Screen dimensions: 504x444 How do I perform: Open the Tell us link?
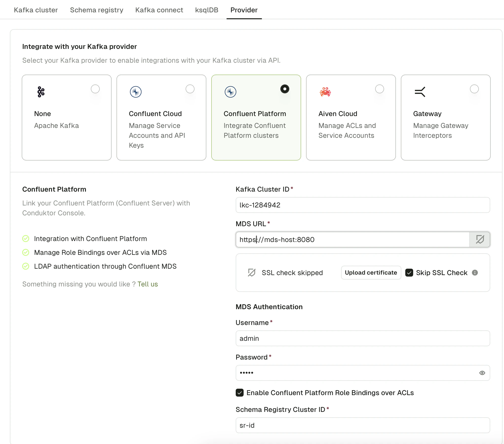pos(148,284)
